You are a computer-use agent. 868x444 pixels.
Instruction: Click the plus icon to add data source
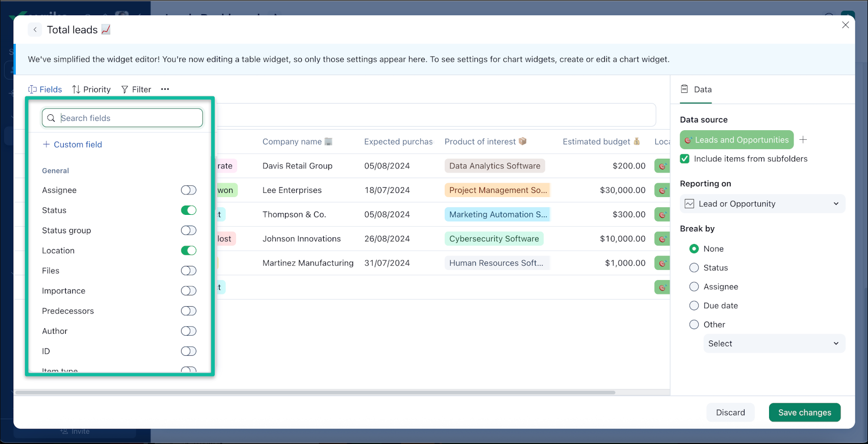(803, 140)
